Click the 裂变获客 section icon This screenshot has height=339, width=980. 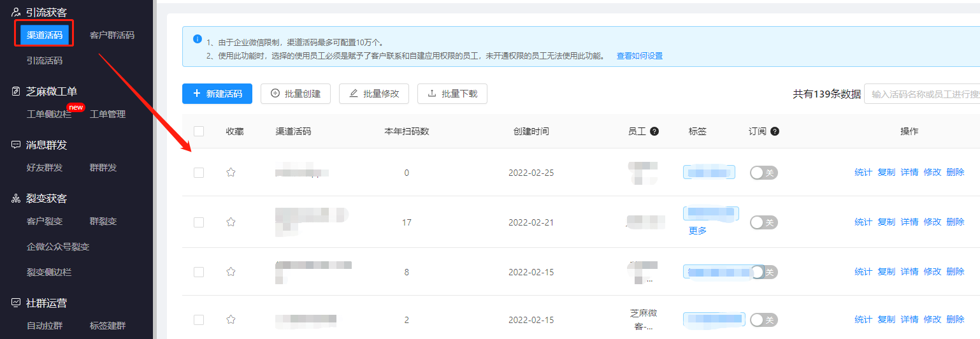coord(17,198)
